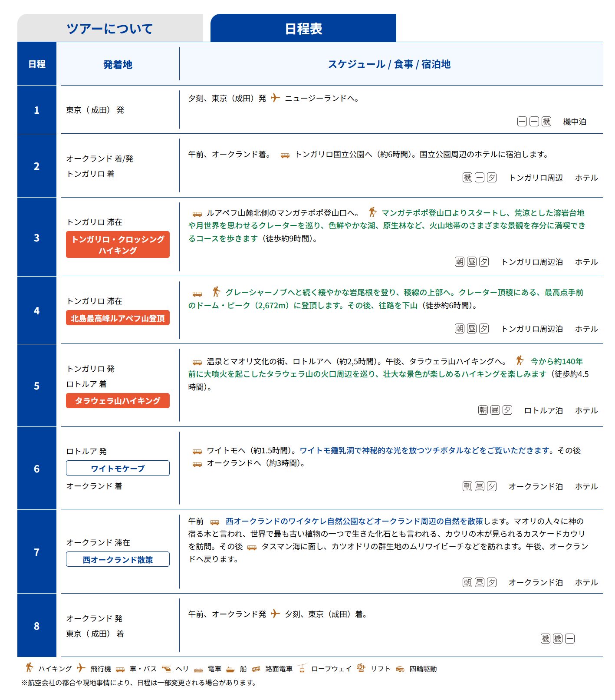This screenshot has width=615, height=700.
Task: Click the hiker icon in day 3 description
Action: pos(372,212)
